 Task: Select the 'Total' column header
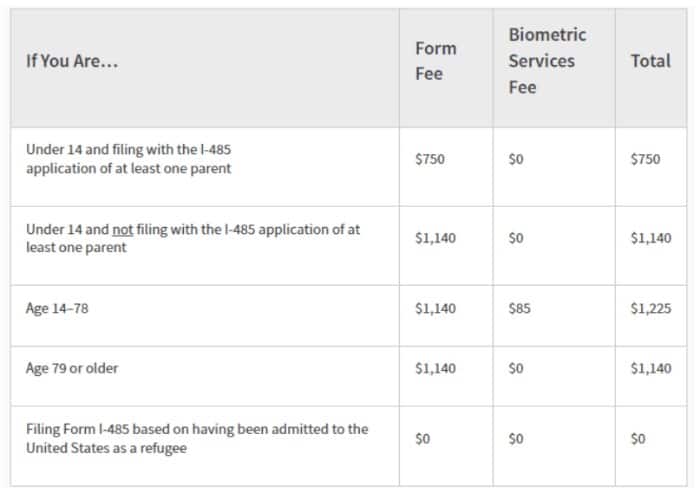click(x=650, y=61)
